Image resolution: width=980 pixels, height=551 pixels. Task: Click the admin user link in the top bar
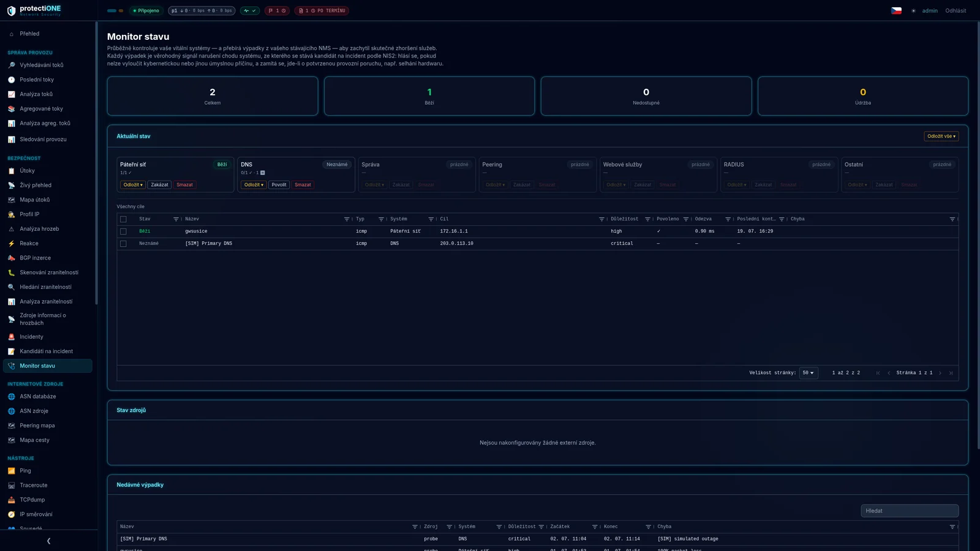point(930,11)
